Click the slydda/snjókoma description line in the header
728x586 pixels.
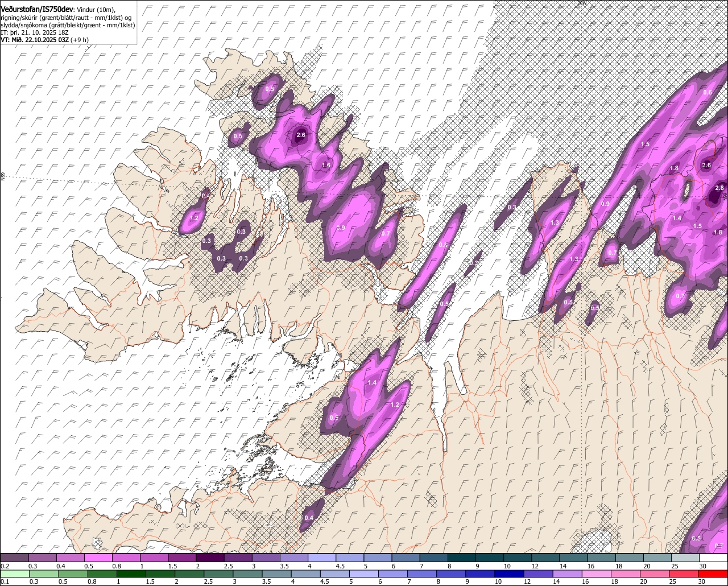click(68, 25)
